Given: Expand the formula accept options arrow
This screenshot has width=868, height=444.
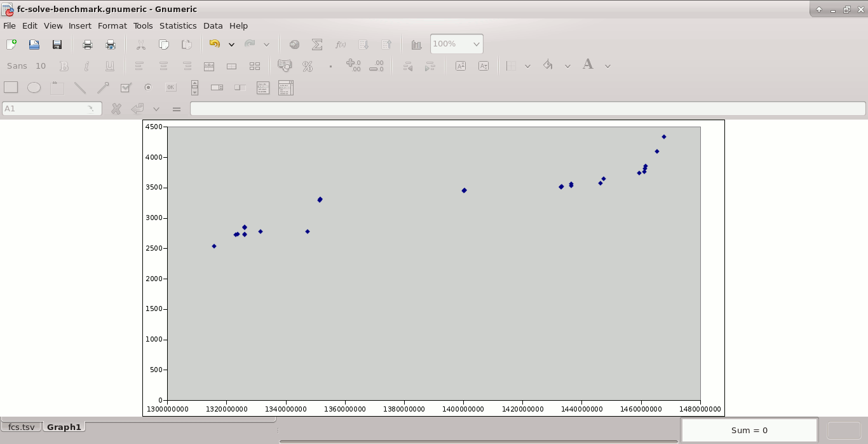Looking at the screenshot, I should click(x=156, y=109).
